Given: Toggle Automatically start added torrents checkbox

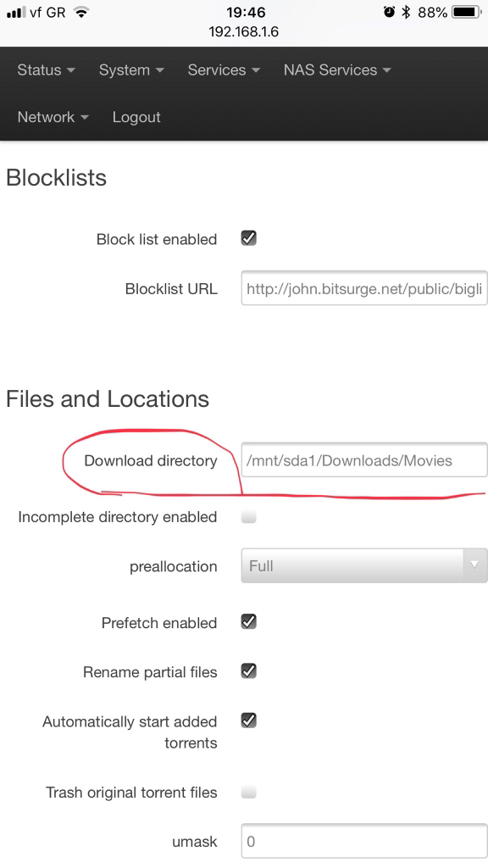Looking at the screenshot, I should pos(249,721).
